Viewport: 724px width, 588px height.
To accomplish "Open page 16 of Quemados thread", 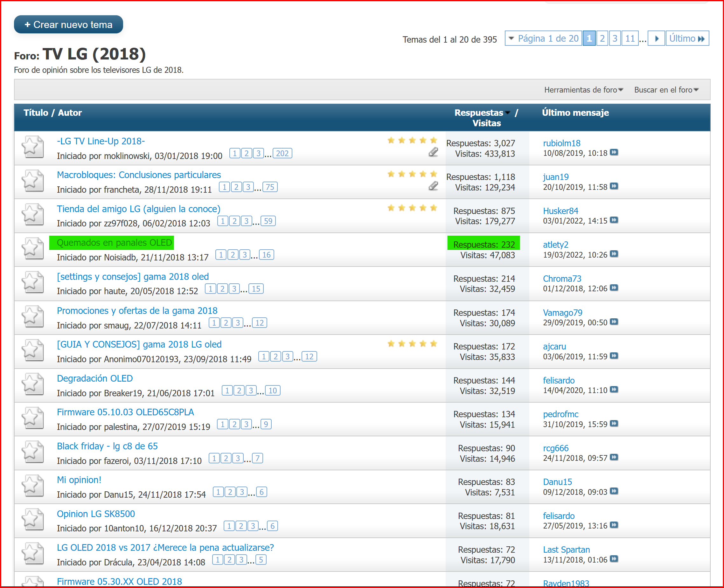I will (267, 255).
